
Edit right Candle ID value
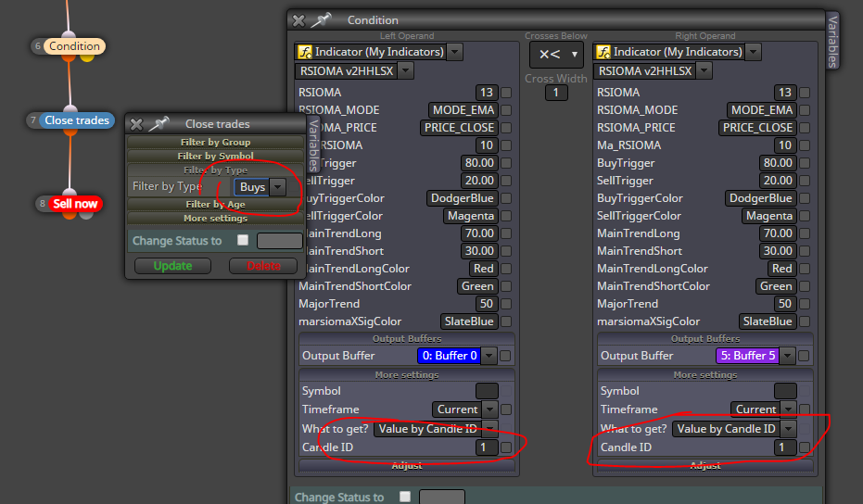pyautogui.click(x=785, y=447)
